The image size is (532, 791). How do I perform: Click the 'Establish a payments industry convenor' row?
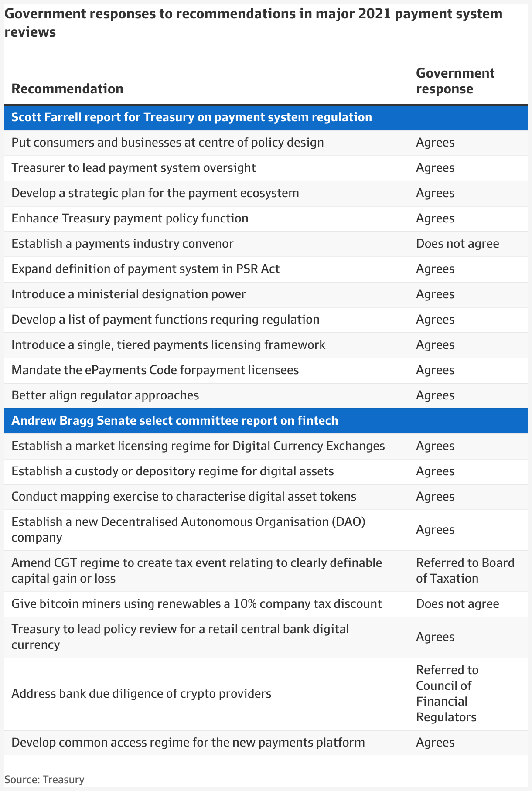pos(266,244)
